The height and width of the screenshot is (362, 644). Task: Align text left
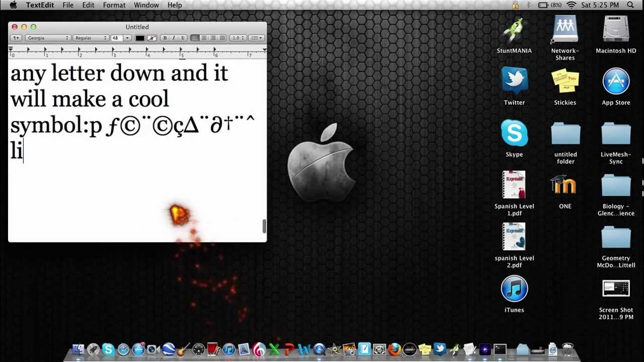pyautogui.click(x=195, y=38)
